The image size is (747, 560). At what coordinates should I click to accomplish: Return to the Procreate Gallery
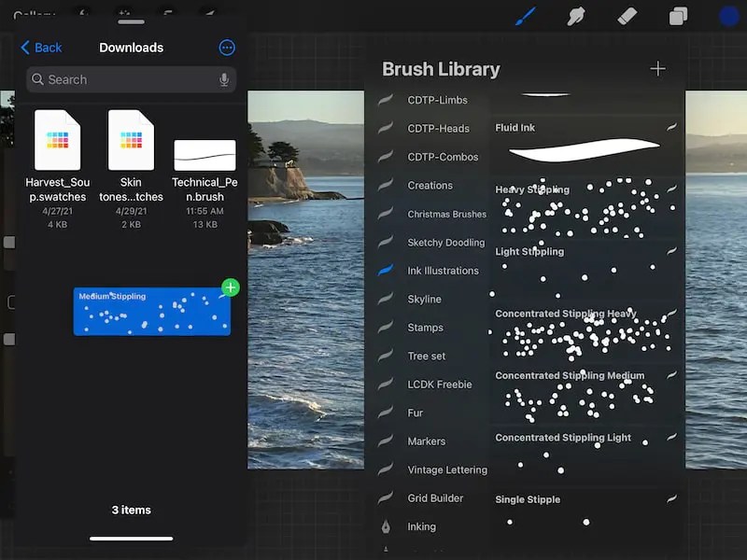pyautogui.click(x=33, y=14)
